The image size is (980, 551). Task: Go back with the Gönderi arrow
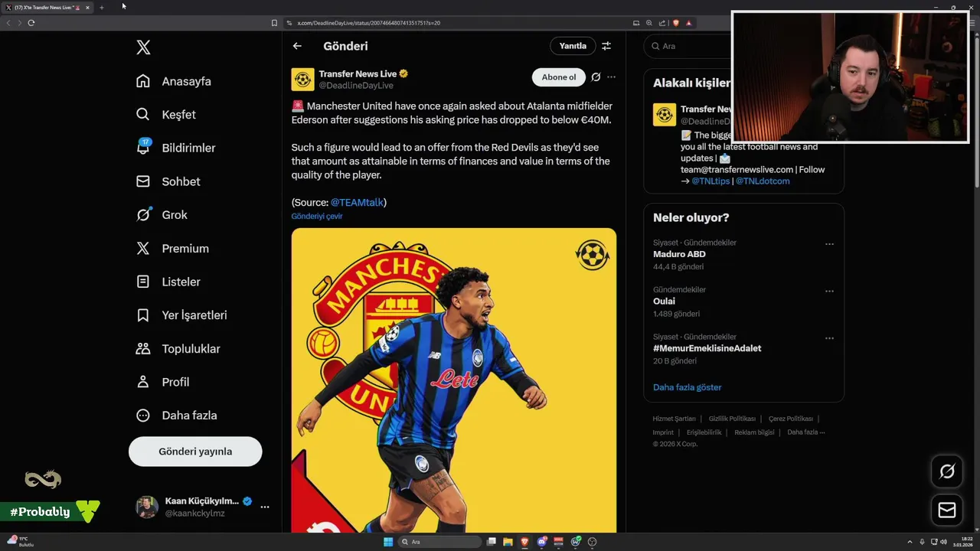point(297,46)
